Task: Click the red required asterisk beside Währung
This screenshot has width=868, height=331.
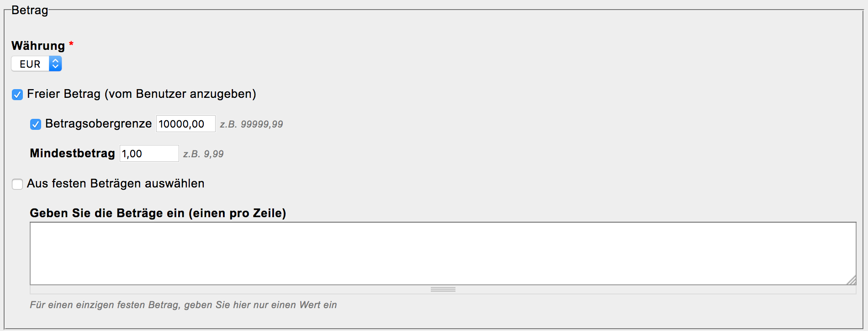Action: click(x=71, y=44)
